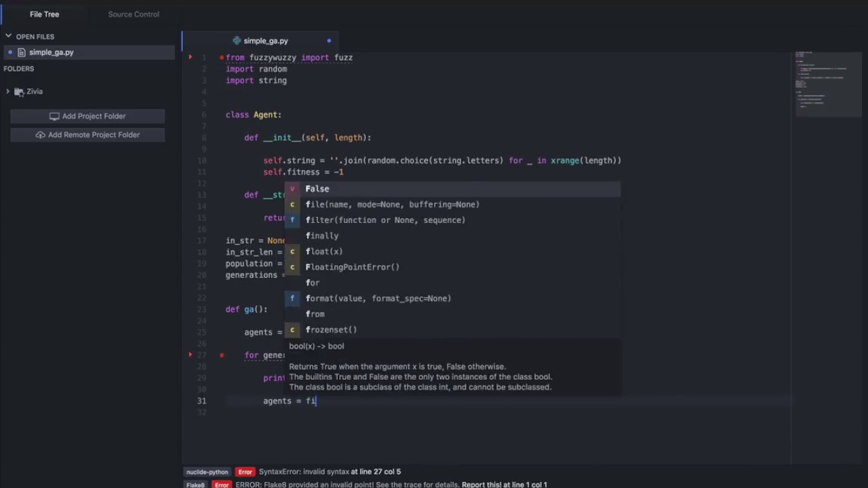This screenshot has height=488, width=868.
Task: Choose the filter(function or None, sequence) suggestion
Action: 452,220
